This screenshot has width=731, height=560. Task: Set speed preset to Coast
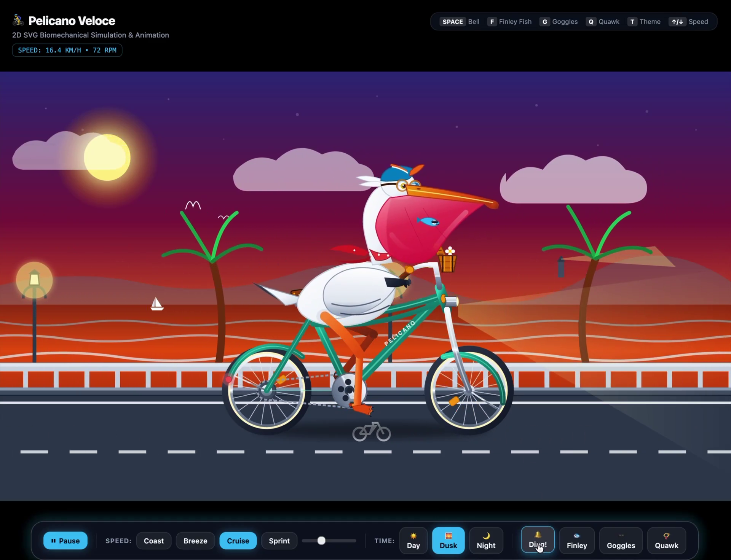click(x=154, y=541)
